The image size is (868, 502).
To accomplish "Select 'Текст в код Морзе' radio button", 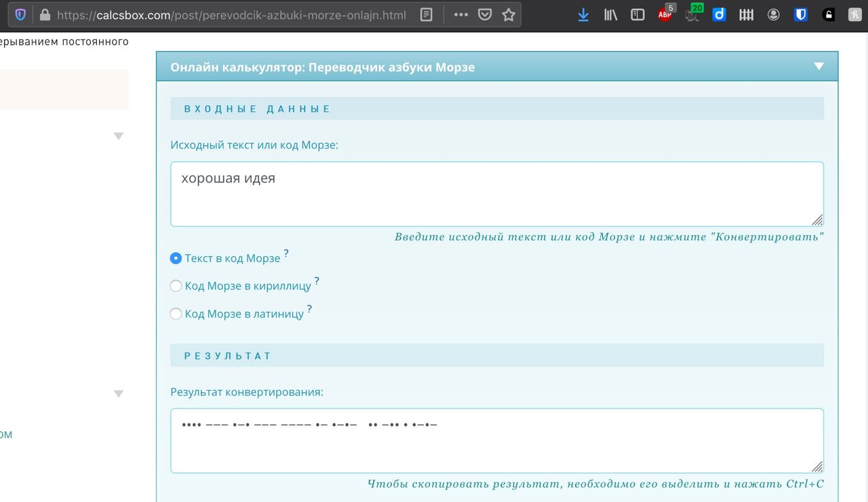I will tap(176, 258).
